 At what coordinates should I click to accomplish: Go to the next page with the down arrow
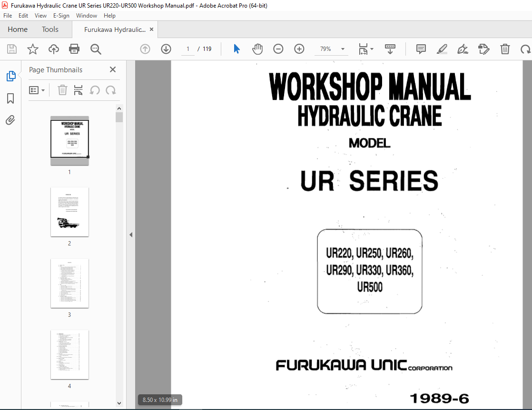pos(166,49)
